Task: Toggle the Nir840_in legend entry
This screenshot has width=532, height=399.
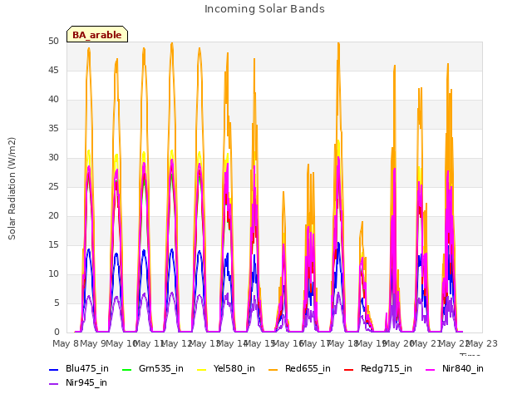Action: 455,368
